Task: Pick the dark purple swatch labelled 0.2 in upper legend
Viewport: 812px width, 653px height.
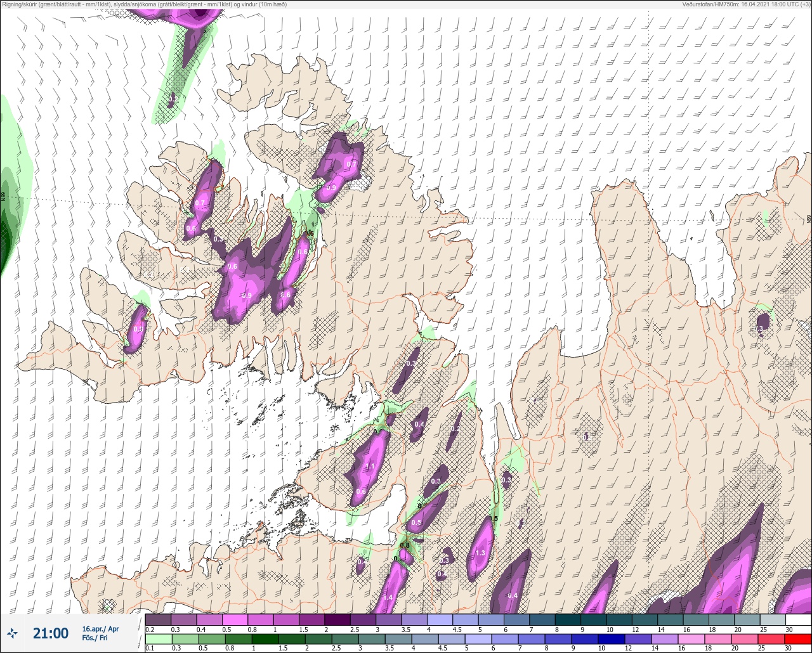Action: pyautogui.click(x=158, y=619)
